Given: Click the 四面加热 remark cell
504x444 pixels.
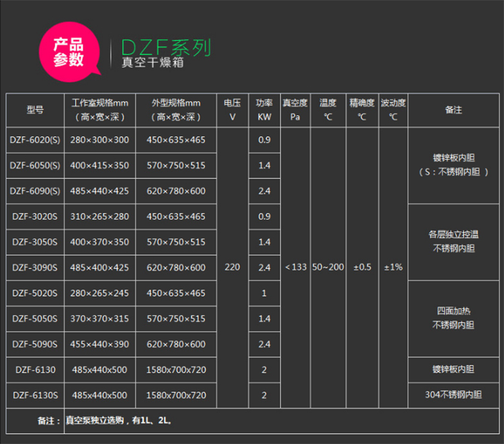Looking at the screenshot, I should click(x=454, y=318).
